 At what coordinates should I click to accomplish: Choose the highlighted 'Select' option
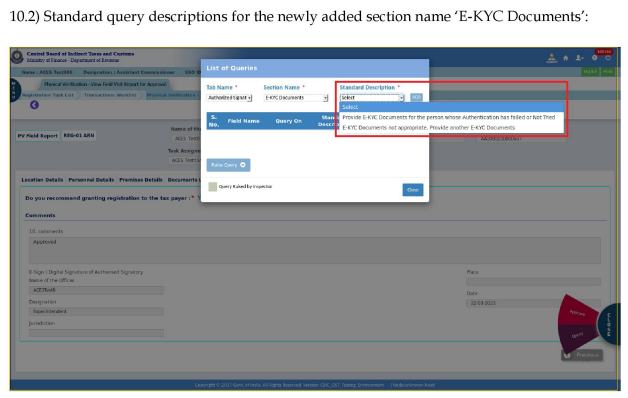click(451, 107)
